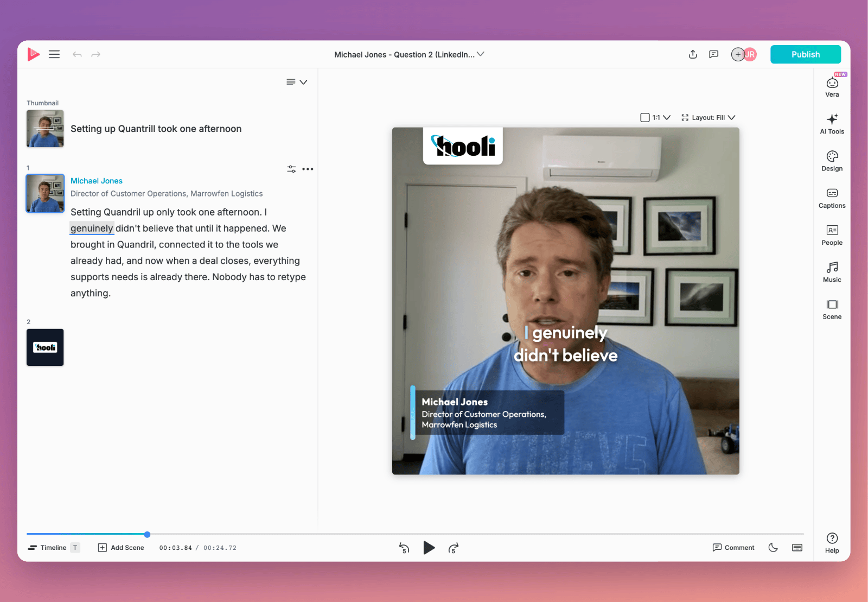Click the Michael Jones speaker name

pos(97,181)
